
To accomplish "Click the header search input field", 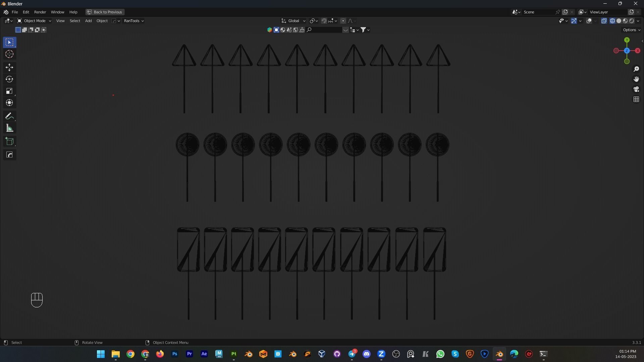I will [x=327, y=30].
